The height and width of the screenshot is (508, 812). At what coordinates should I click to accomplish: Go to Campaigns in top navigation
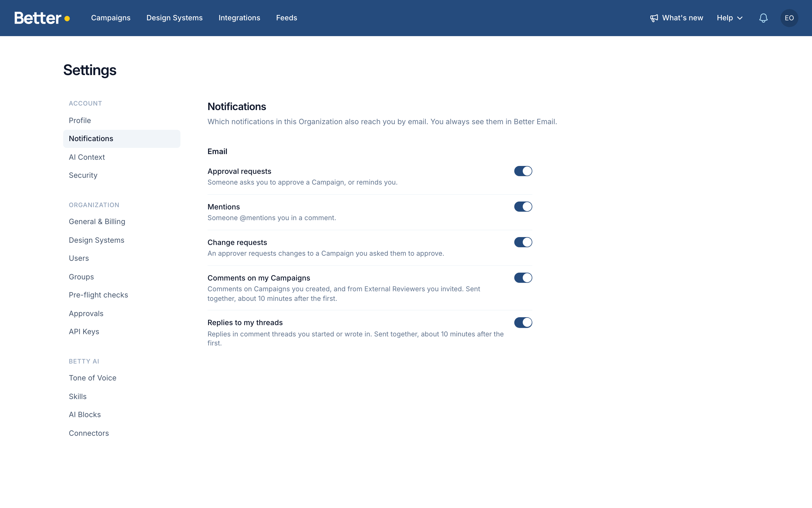coord(111,18)
